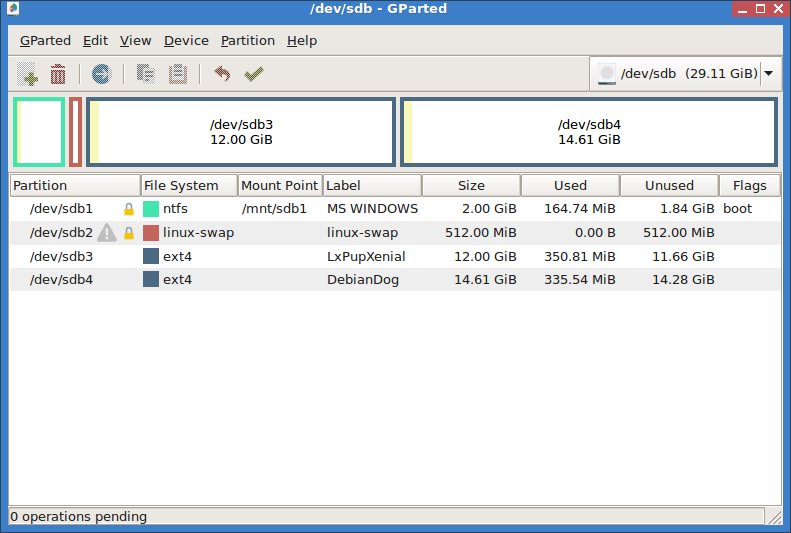This screenshot has width=791, height=533.
Task: Click the 350.81 MiB used cell
Action: click(x=580, y=256)
